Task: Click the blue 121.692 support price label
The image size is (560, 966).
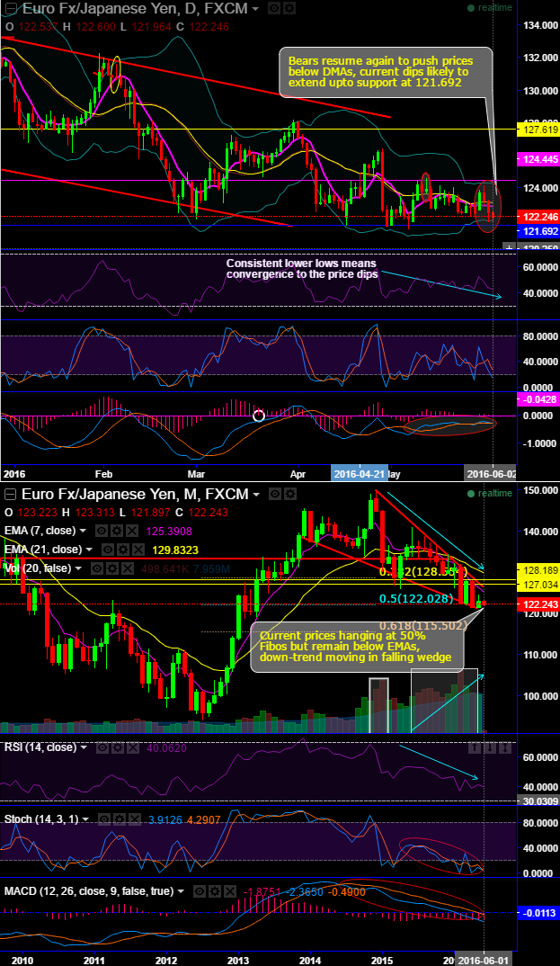Action: tap(539, 232)
